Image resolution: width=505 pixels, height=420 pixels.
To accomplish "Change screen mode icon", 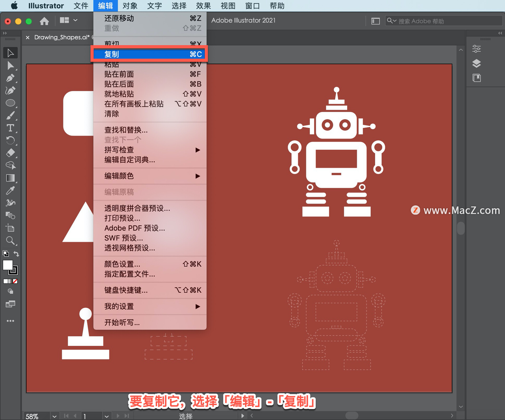I will click(11, 304).
